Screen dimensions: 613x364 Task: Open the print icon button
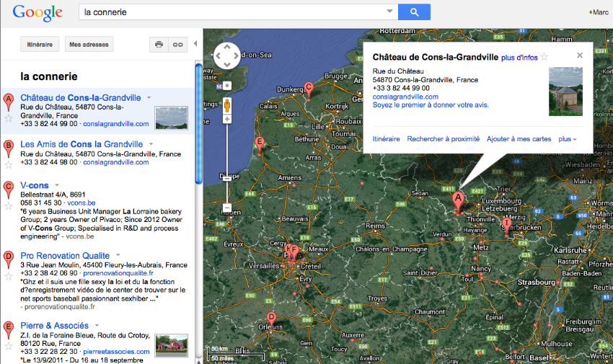point(159,45)
